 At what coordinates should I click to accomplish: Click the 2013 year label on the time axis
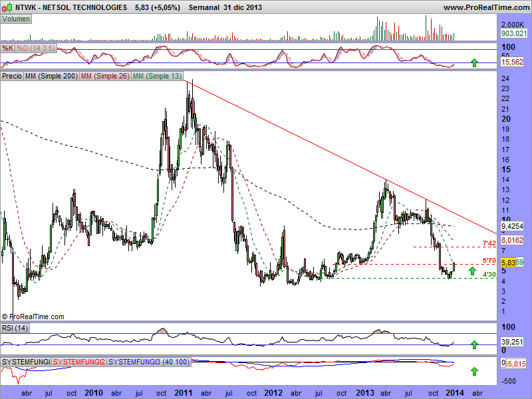[365, 393]
